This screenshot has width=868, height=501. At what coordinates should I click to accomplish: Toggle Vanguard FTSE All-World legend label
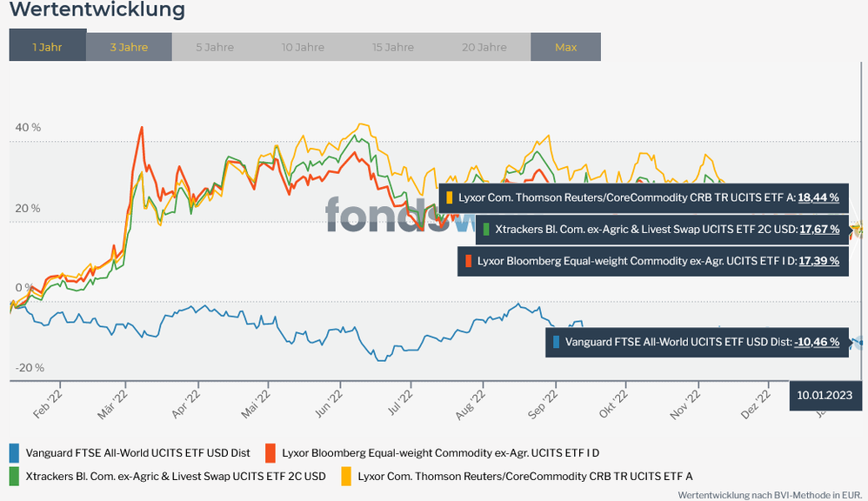(x=137, y=452)
